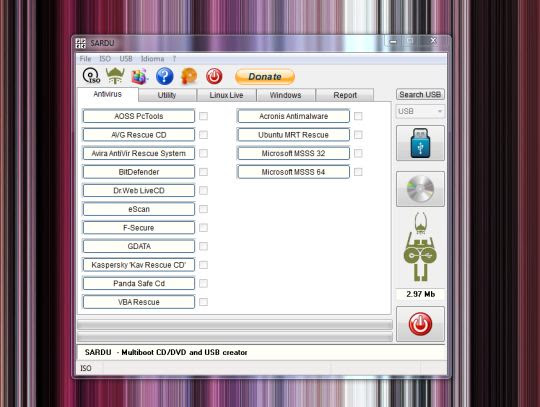The width and height of the screenshot is (540, 407).
Task: Tick the F-Secure checkbox
Action: click(x=204, y=228)
